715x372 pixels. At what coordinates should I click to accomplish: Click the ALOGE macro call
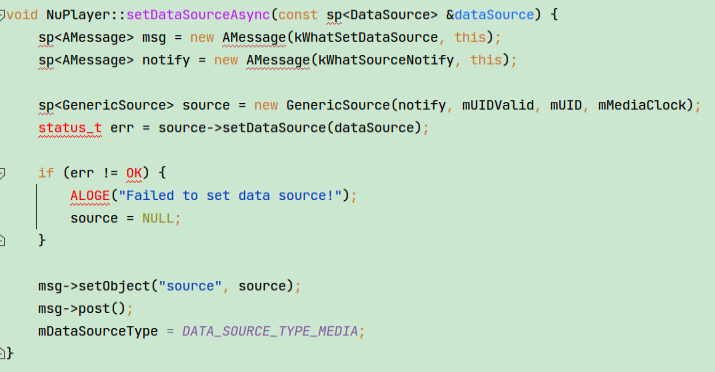pyautogui.click(x=90, y=196)
